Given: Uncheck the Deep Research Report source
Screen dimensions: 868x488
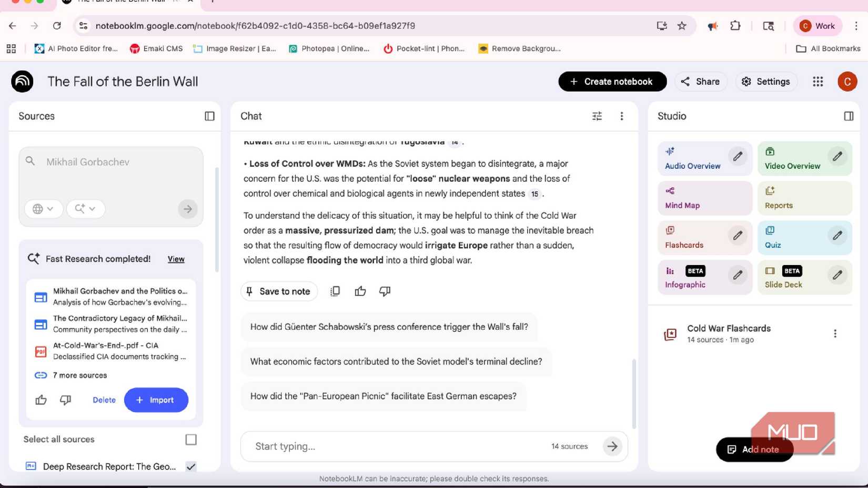Looking at the screenshot, I should (x=191, y=466).
